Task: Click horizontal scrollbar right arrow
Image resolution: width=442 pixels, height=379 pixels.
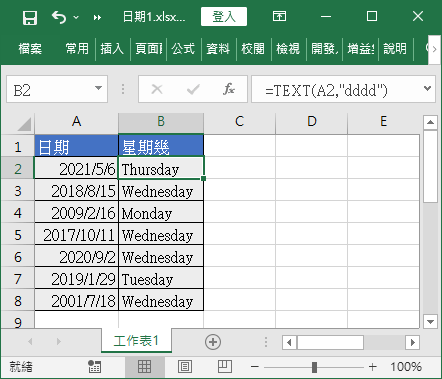Action: click(x=413, y=342)
